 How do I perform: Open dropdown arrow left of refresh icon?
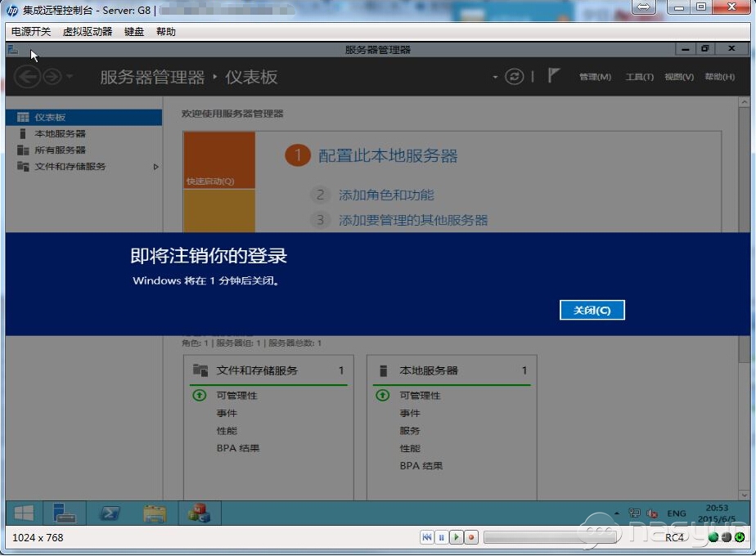pos(495,77)
